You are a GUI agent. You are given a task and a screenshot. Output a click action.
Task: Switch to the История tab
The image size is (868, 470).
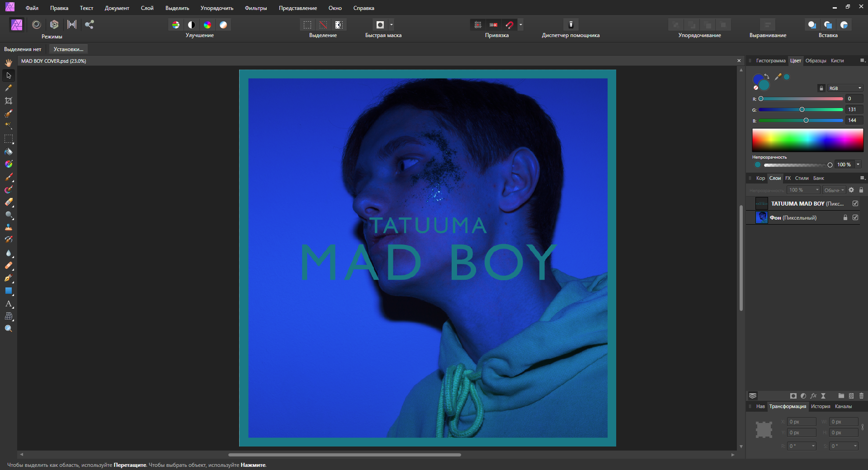[820, 406]
